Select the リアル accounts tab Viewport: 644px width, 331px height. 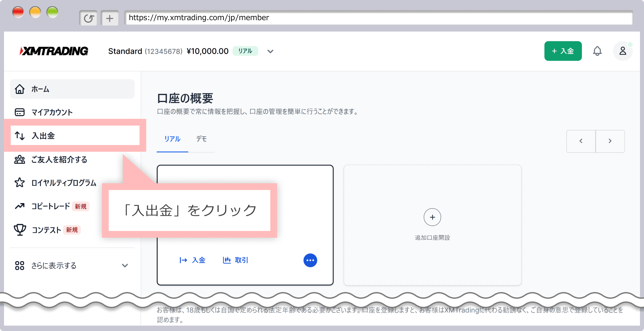[x=172, y=139]
